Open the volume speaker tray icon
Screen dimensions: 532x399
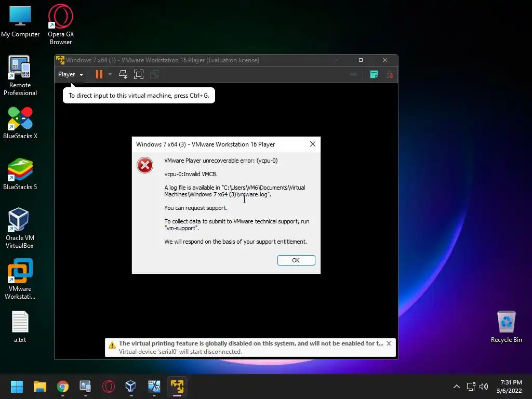[484, 387]
